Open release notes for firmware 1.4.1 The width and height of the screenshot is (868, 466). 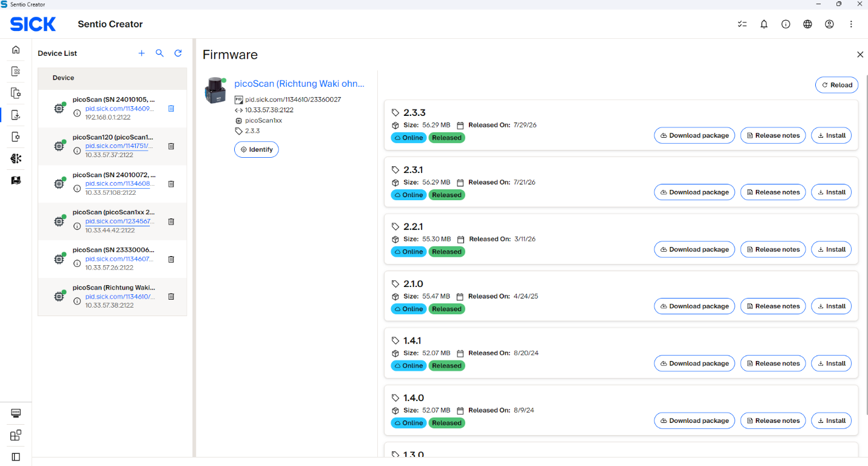pyautogui.click(x=773, y=363)
